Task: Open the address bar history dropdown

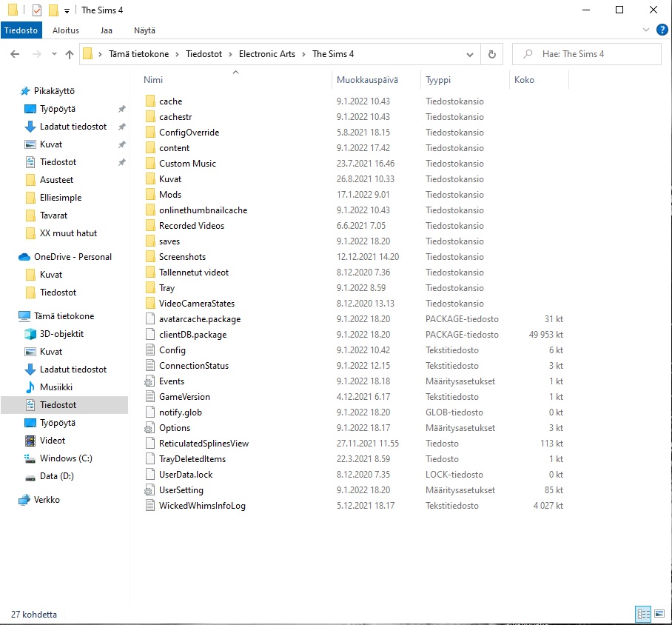Action: pos(470,55)
